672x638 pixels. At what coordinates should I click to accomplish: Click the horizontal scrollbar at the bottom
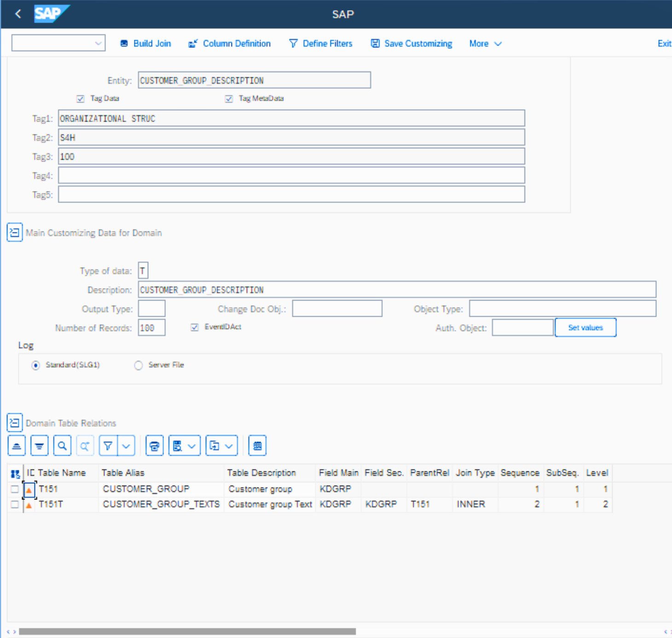pos(187,632)
